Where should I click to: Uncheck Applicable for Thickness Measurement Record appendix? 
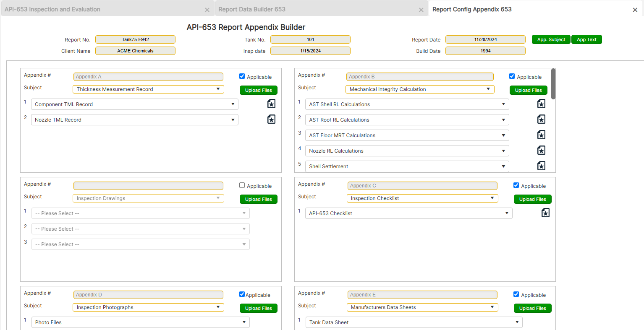[x=242, y=76]
